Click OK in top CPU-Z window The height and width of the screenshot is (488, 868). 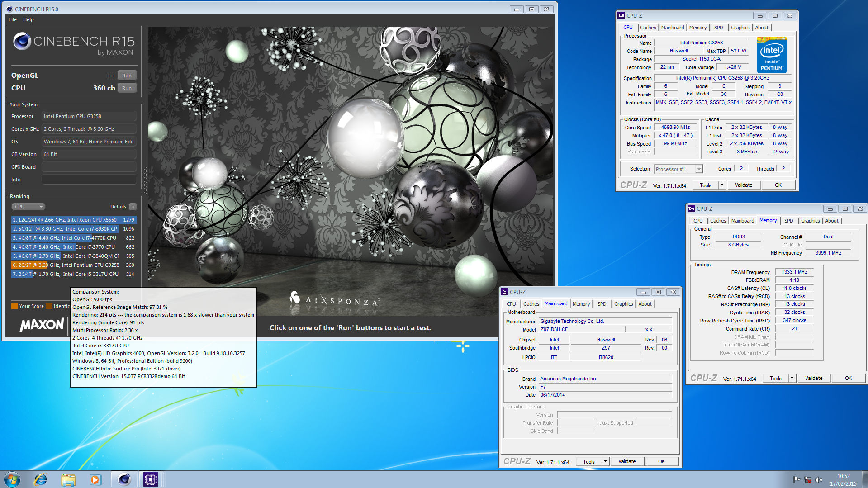tap(778, 185)
